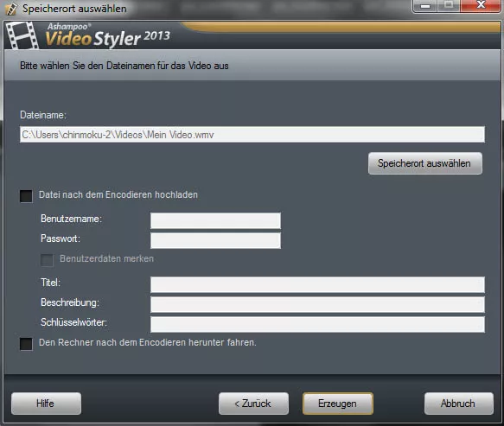504x426 pixels.
Task: Click into the Titel text field
Action: coord(317,284)
